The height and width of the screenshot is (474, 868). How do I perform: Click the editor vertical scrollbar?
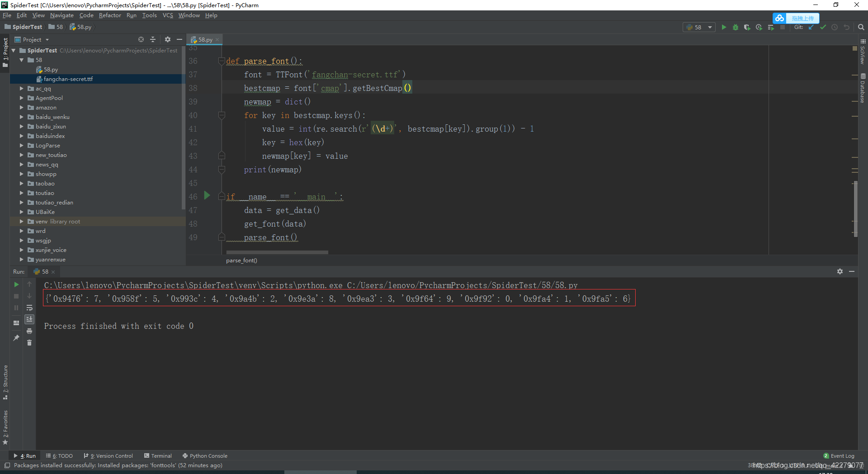(x=855, y=208)
